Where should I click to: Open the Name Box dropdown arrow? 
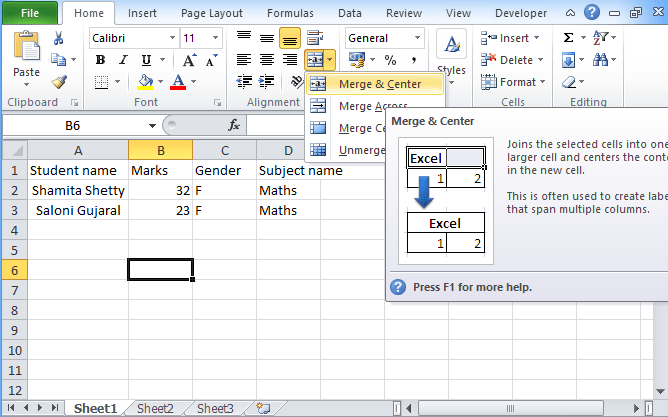coord(152,126)
